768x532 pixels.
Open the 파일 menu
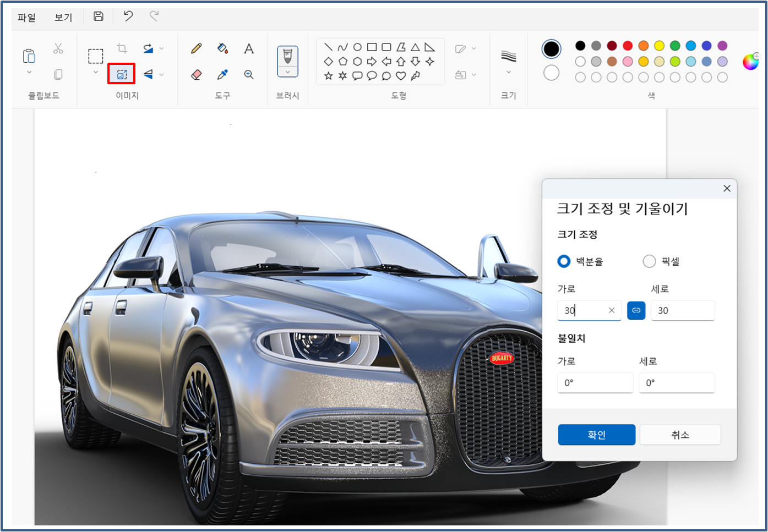(26, 18)
